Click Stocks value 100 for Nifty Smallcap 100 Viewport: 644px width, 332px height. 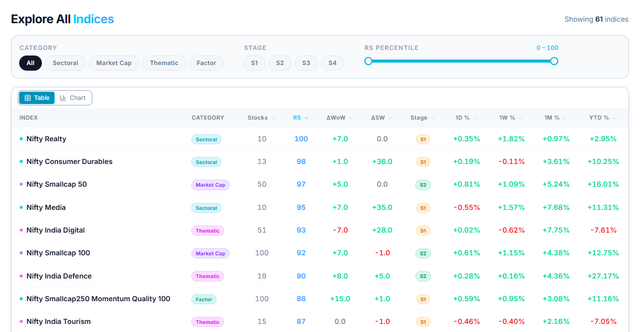point(262,253)
